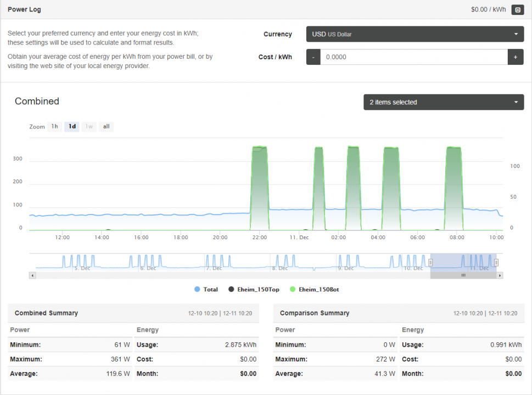This screenshot has width=532, height=395.
Task: Click the Combined chart heading
Action: point(37,101)
